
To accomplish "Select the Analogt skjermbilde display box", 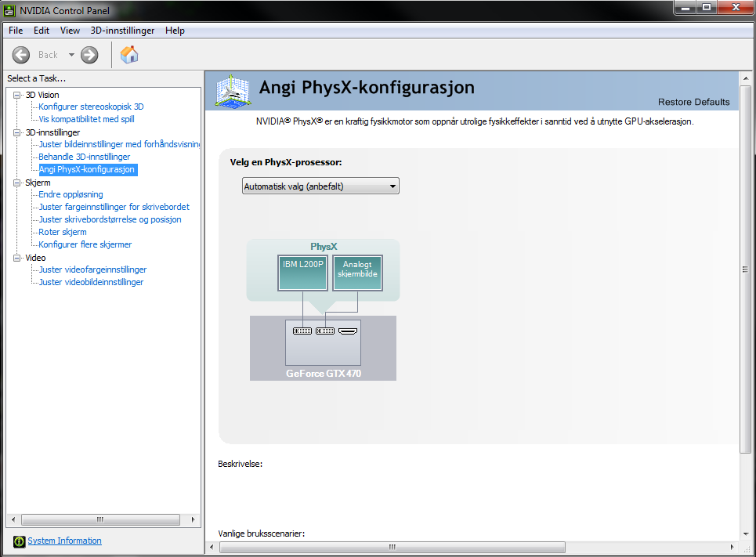I will pos(357,273).
